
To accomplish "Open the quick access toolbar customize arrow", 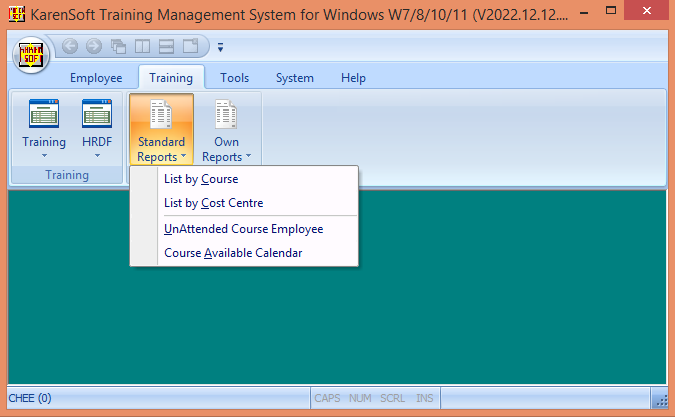I will 220,47.
